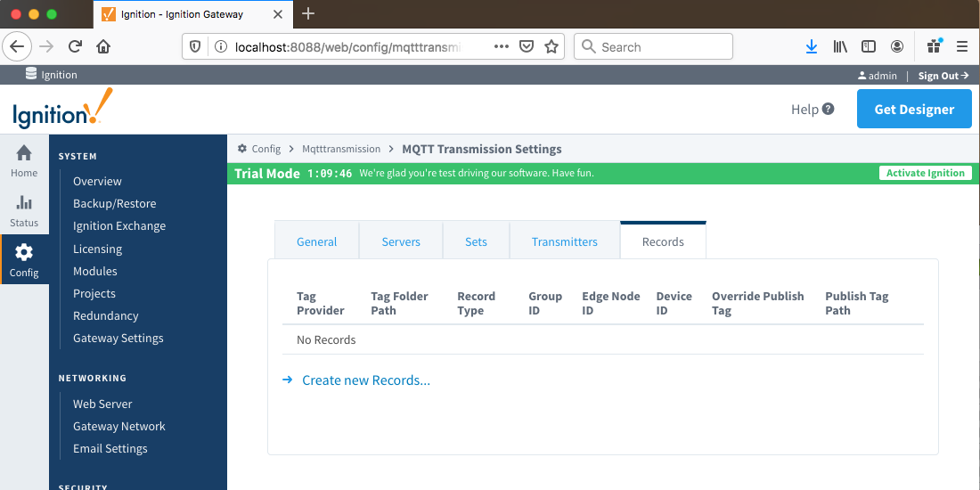Open the Sets tab
This screenshot has height=490, width=980.
(x=477, y=241)
